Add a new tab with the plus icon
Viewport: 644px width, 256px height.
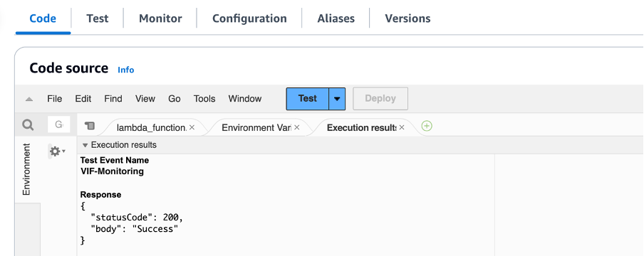427,126
